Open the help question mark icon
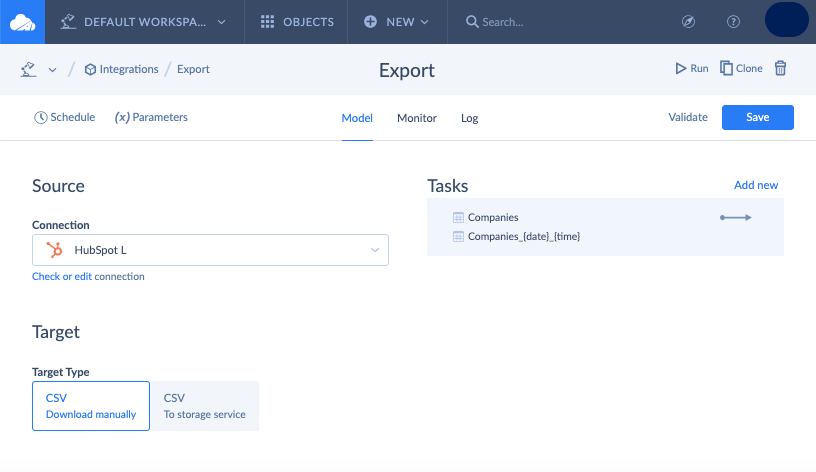Image resolution: width=816 pixels, height=472 pixels. pyautogui.click(x=733, y=22)
